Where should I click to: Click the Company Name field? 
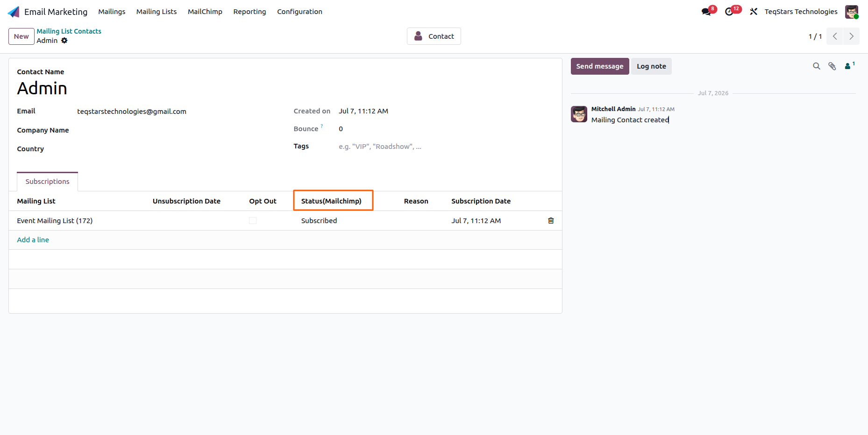[178, 130]
